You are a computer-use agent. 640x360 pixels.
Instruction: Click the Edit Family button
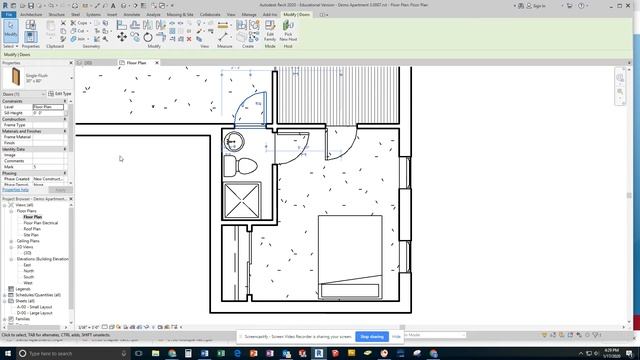point(270,31)
